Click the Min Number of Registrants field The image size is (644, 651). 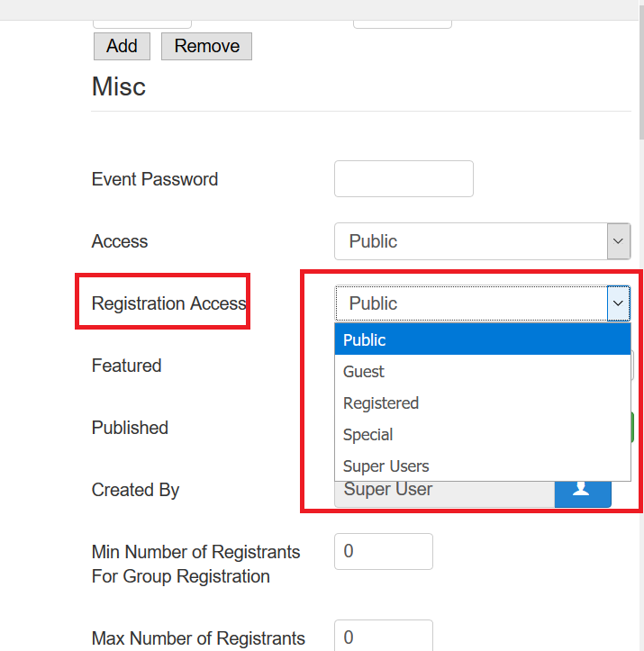point(383,551)
